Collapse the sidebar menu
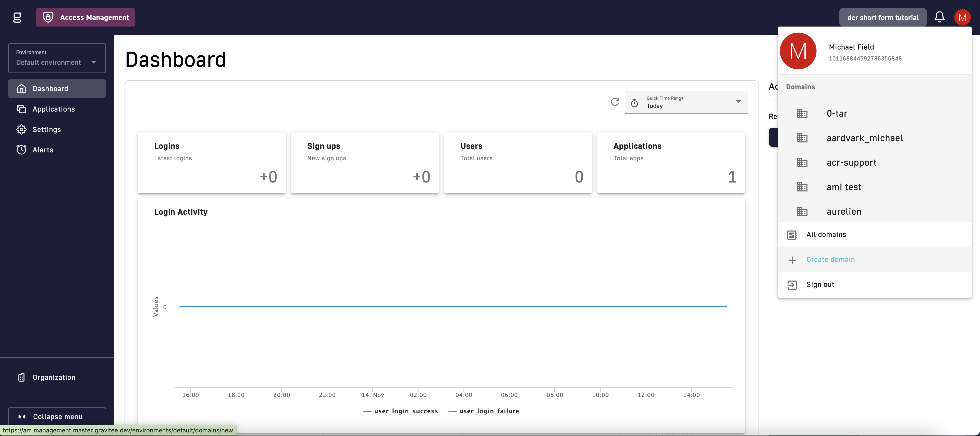980x436 pixels. click(57, 417)
